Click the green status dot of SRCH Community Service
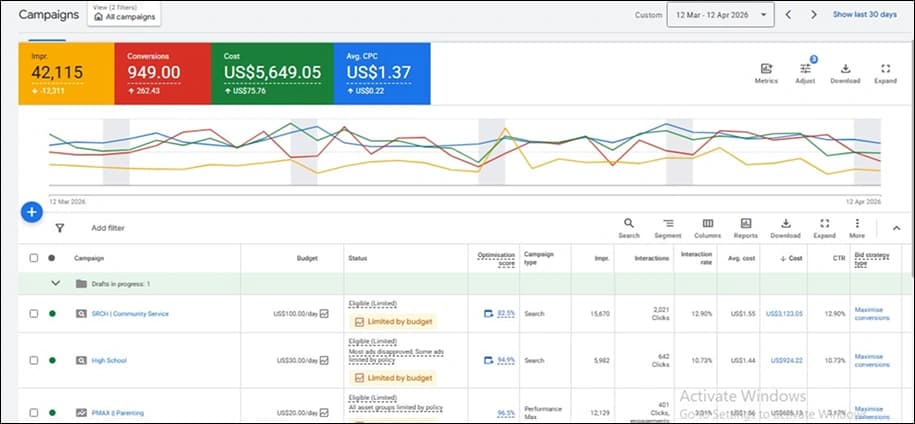The width and height of the screenshot is (915, 424). (x=52, y=314)
